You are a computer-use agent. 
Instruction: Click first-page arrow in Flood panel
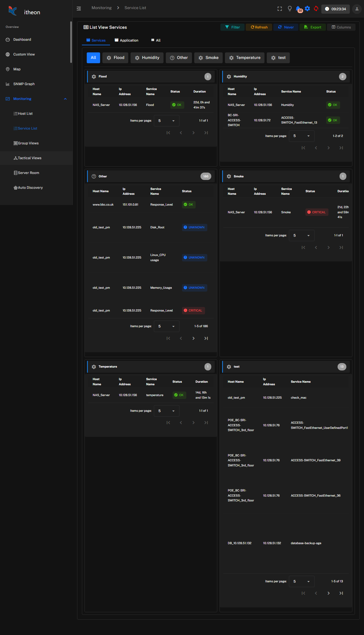click(168, 133)
